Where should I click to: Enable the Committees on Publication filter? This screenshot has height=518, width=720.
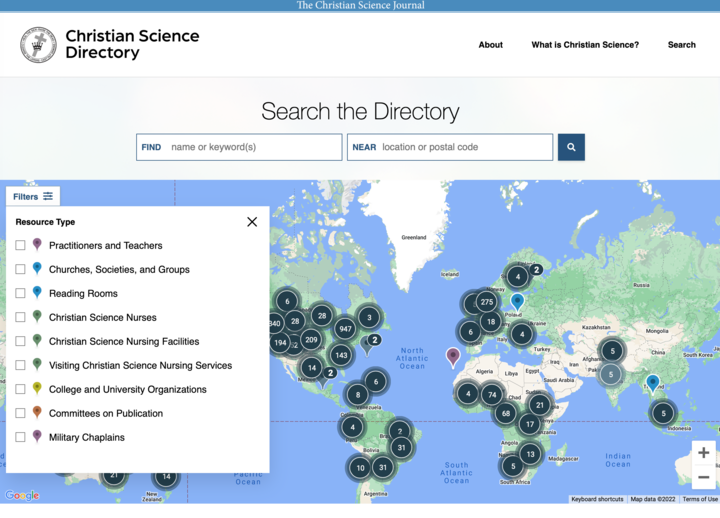[x=20, y=413]
